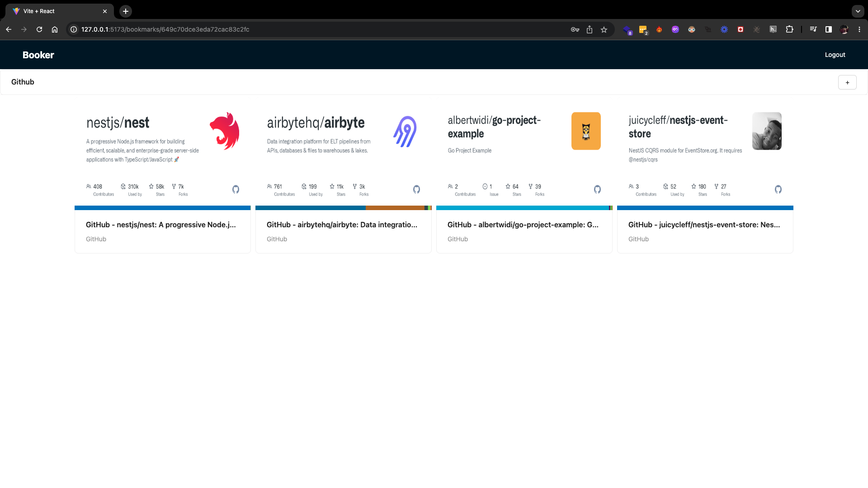Expand the tab search chevron
This screenshot has height=488, width=868.
coord(858,11)
